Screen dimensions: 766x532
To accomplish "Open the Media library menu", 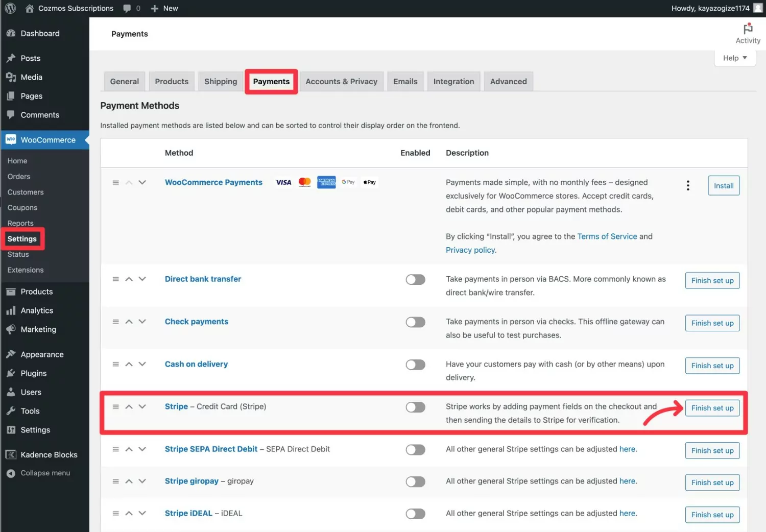I will point(31,77).
